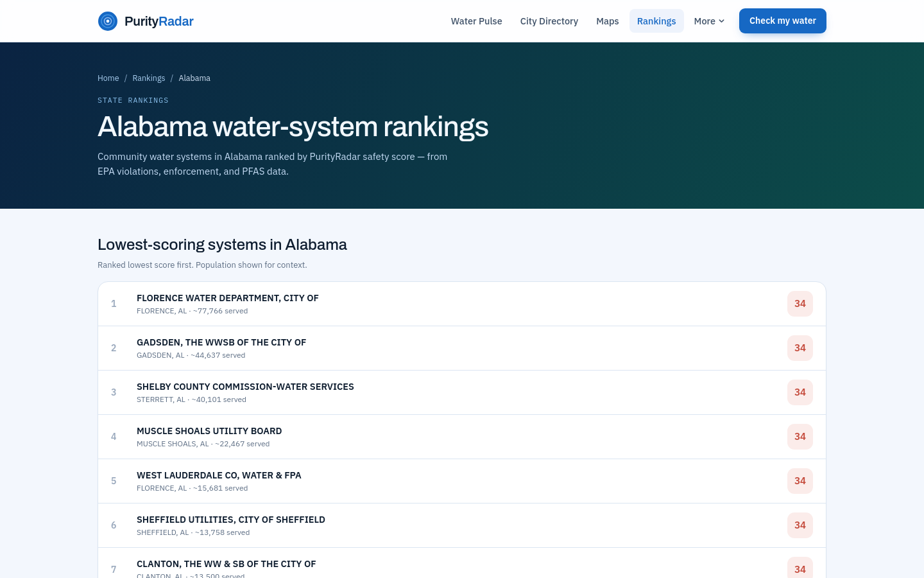Click score badge 34 for Florence Water Department
The height and width of the screenshot is (578, 924).
[800, 304]
